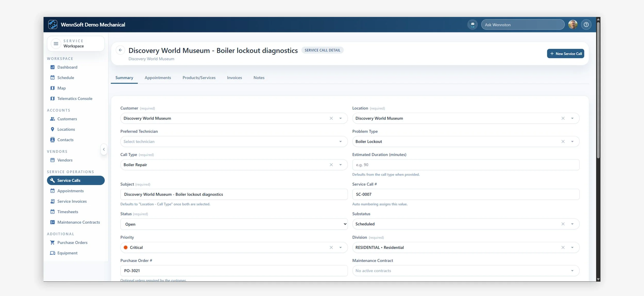Expand the Substatus Scheduled dropdown arrow
644x296 pixels.
[572, 224]
